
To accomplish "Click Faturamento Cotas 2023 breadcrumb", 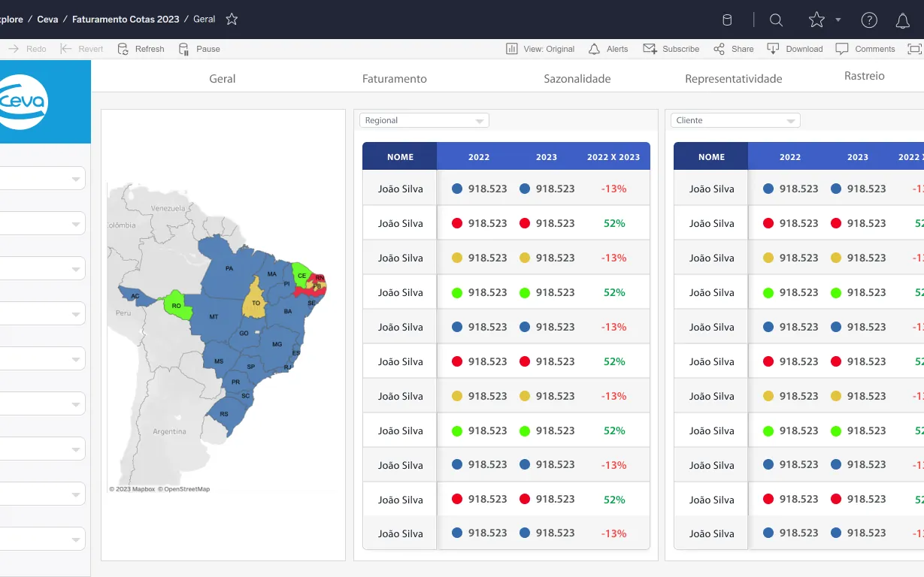I will tap(126, 20).
